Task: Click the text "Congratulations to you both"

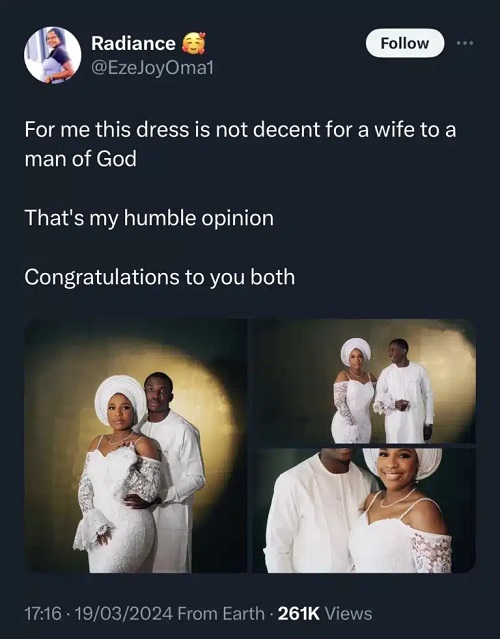Action: [159, 277]
